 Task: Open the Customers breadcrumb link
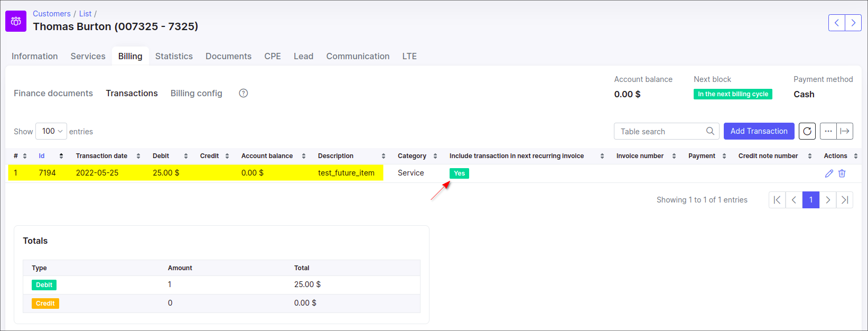51,14
